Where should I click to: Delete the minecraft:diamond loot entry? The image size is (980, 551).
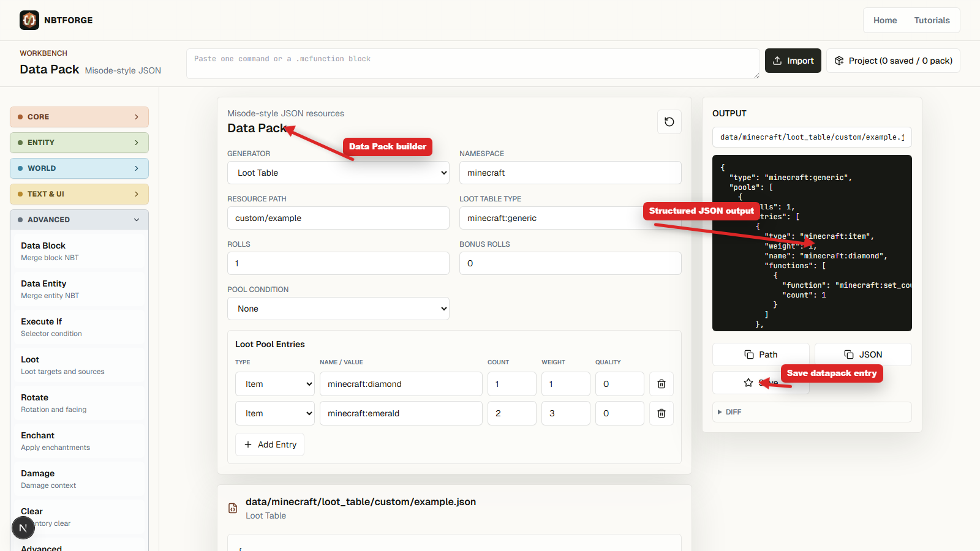(661, 384)
